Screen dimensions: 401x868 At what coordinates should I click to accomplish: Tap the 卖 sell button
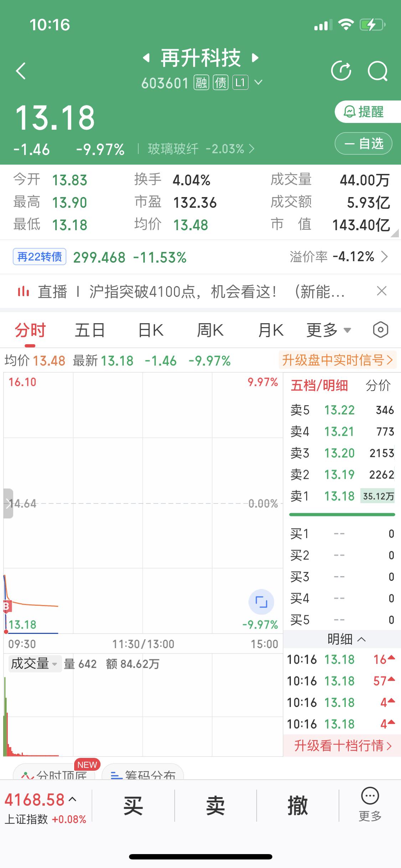215,806
